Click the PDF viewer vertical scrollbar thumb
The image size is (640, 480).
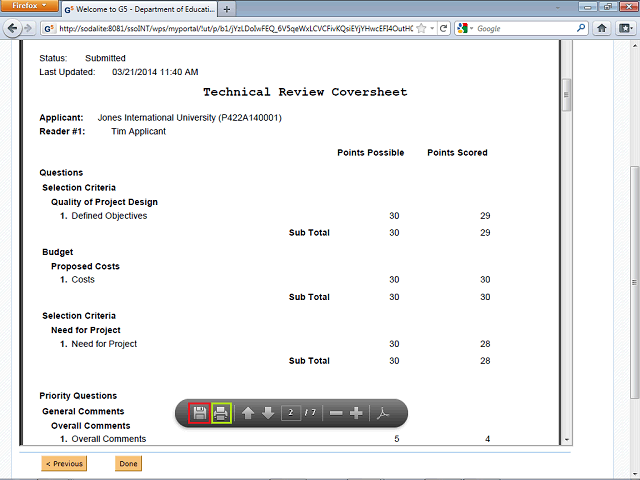(566, 95)
